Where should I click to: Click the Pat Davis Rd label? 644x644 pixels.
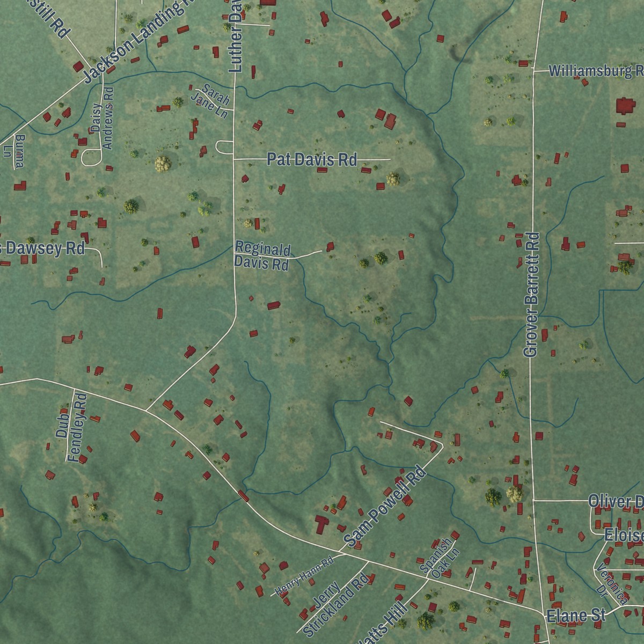[312, 159]
